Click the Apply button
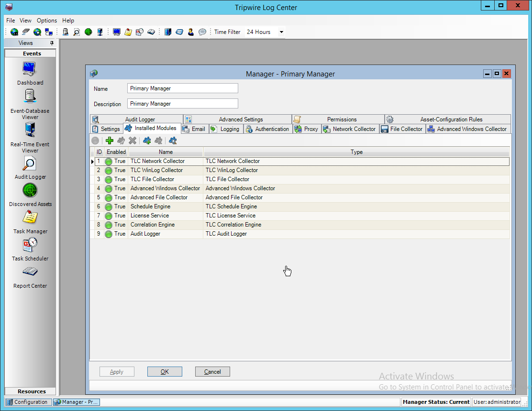 tap(117, 372)
